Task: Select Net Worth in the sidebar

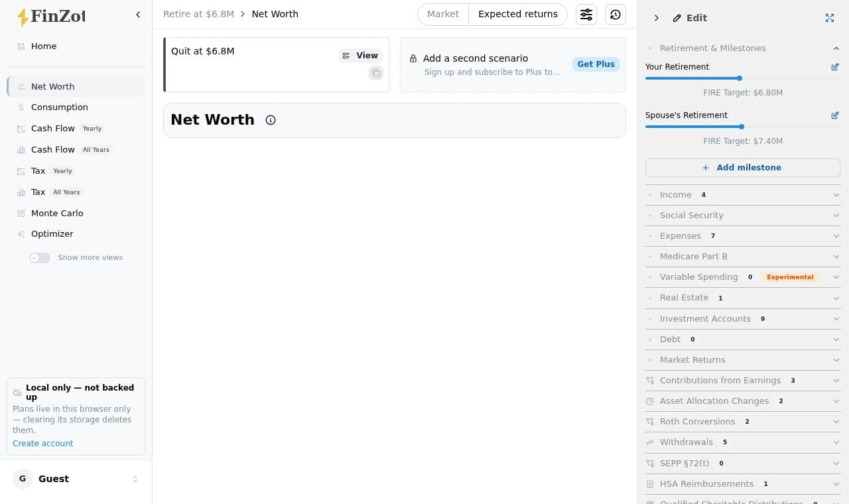Action: tap(76, 86)
